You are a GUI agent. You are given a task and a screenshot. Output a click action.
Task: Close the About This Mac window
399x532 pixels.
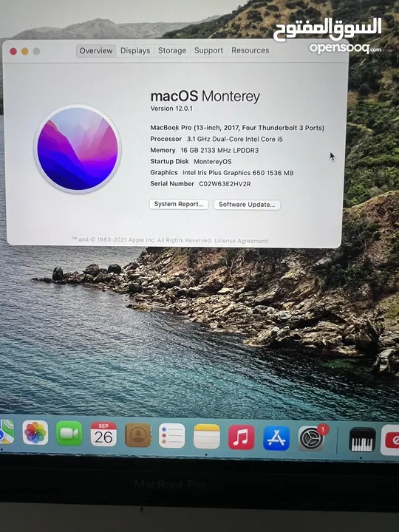click(13, 51)
